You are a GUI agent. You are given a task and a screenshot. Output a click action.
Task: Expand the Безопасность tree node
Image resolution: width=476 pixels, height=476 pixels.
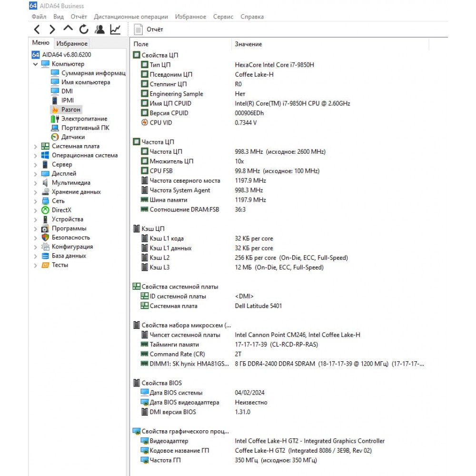tap(35, 238)
